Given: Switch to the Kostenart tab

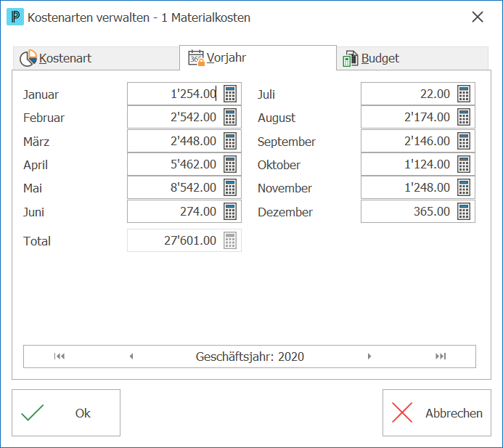Looking at the screenshot, I should coord(96,58).
